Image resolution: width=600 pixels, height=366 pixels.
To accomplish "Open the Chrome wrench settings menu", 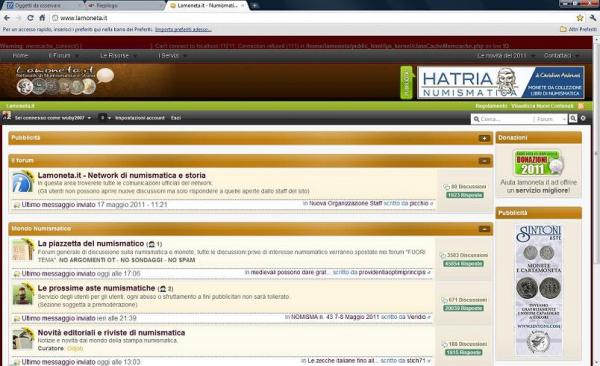I will click(593, 18).
